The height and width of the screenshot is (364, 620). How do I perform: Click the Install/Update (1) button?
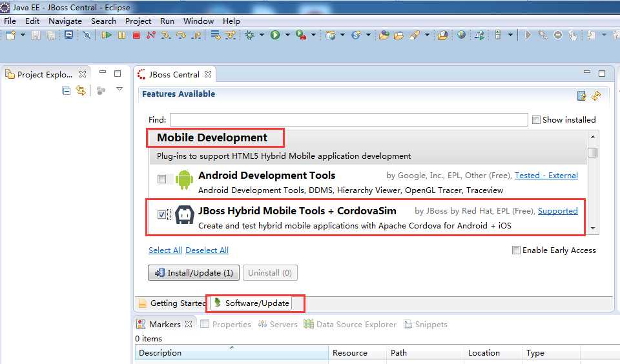(x=194, y=273)
